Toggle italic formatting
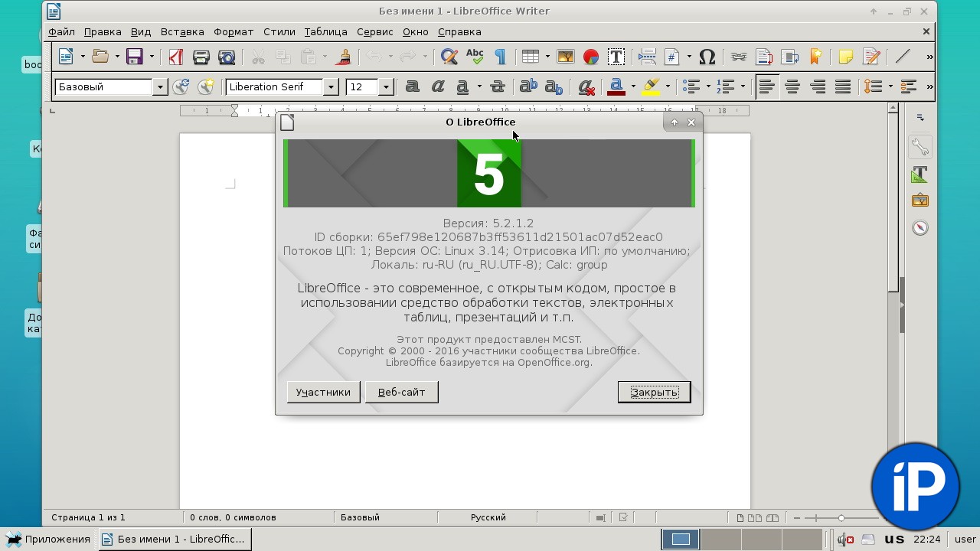Image resolution: width=980 pixels, height=551 pixels. (437, 87)
